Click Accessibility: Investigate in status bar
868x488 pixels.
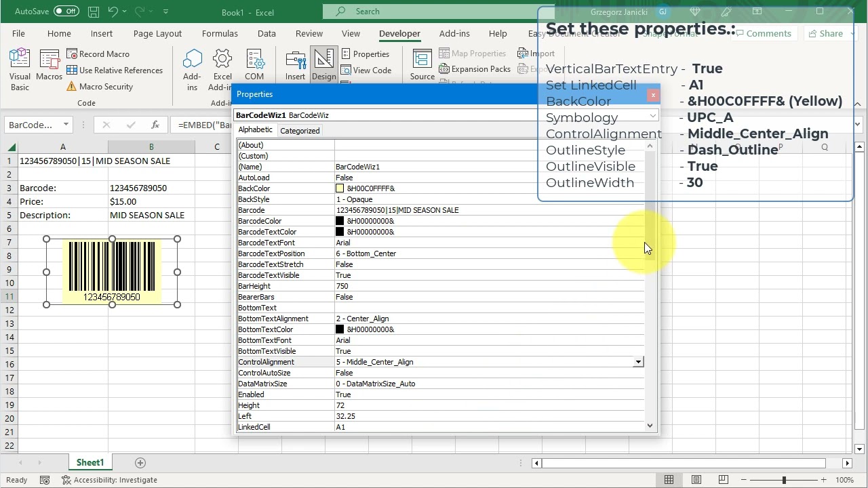coord(109,480)
